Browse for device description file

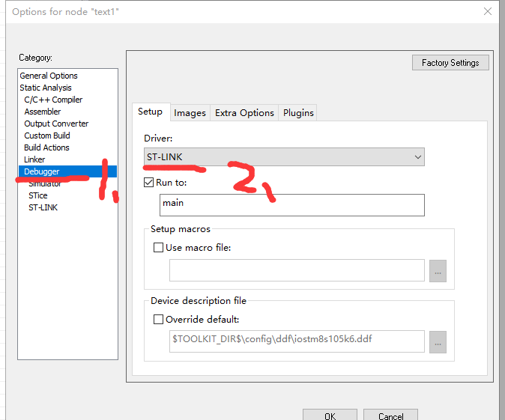pos(438,342)
